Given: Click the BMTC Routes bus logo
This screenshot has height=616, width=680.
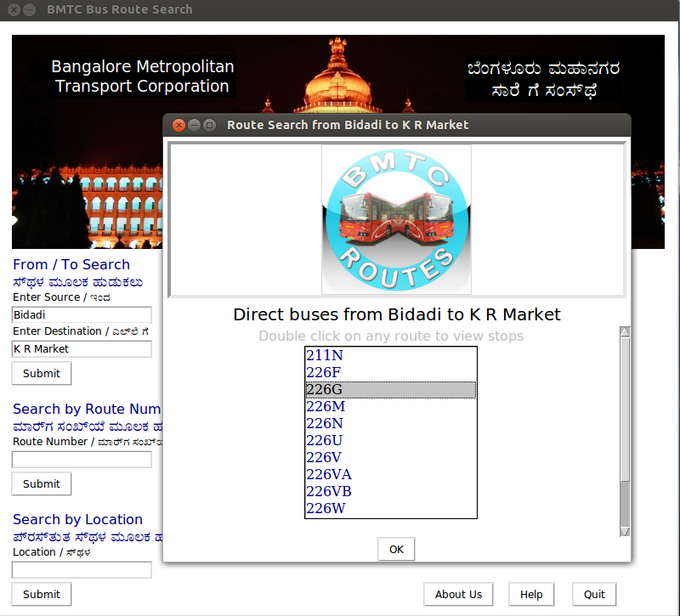Looking at the screenshot, I should pos(396,219).
